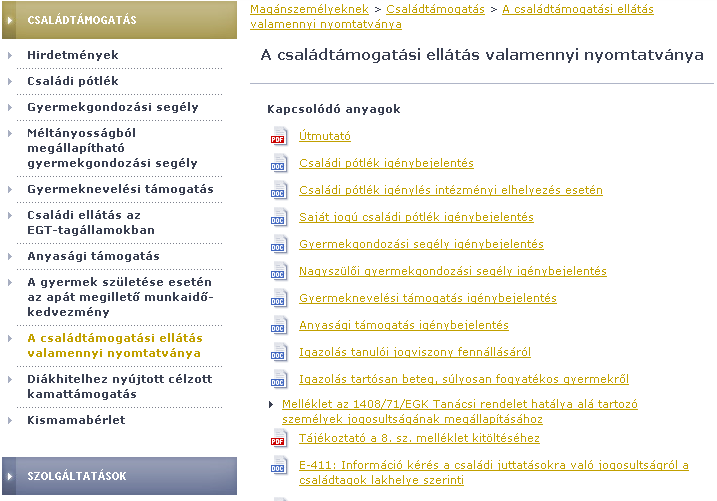Open the Családi pótlék sidebar item
The height and width of the screenshot is (501, 717).
click(x=73, y=81)
